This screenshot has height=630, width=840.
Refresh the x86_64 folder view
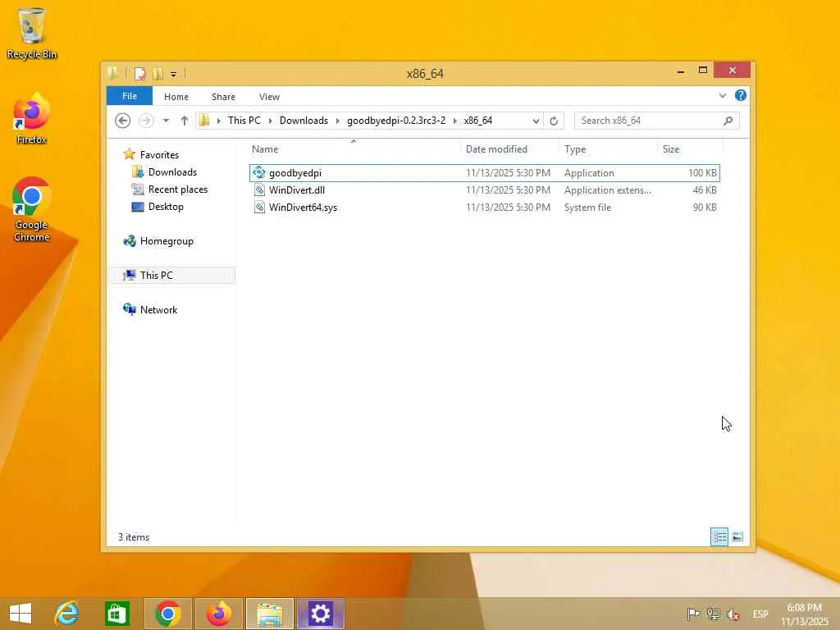(554, 121)
